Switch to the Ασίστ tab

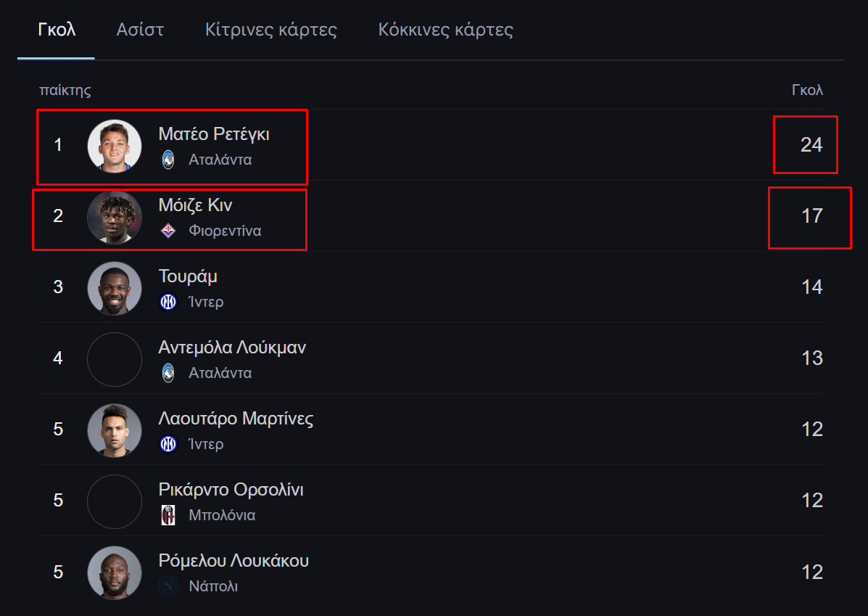(140, 29)
